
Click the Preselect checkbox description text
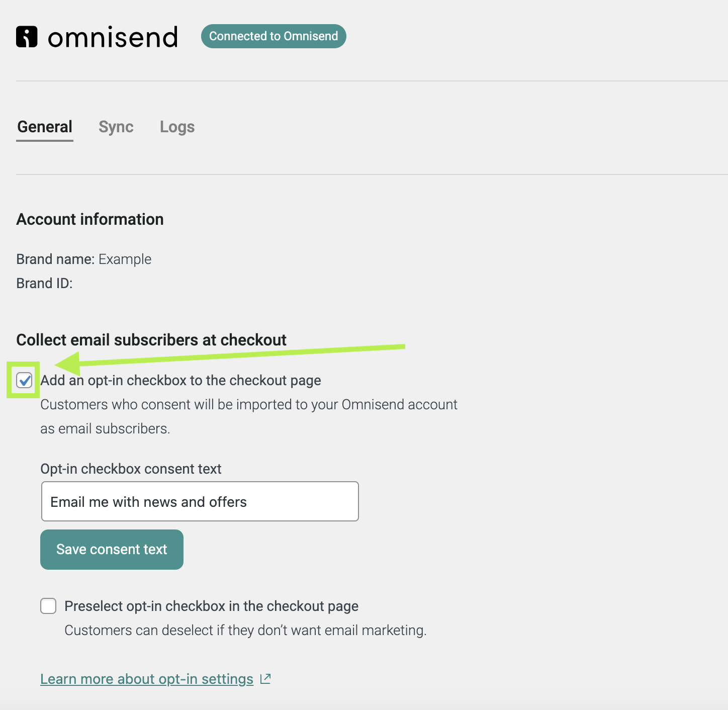pos(245,630)
